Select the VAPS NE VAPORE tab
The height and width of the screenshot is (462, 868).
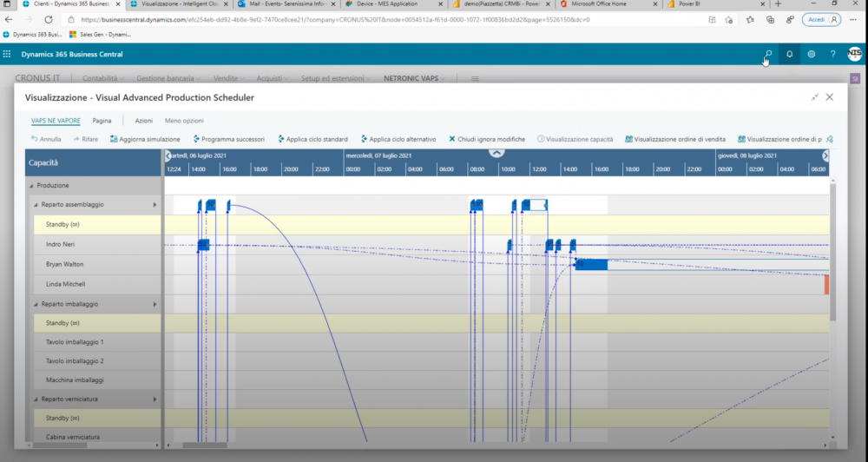(x=56, y=120)
